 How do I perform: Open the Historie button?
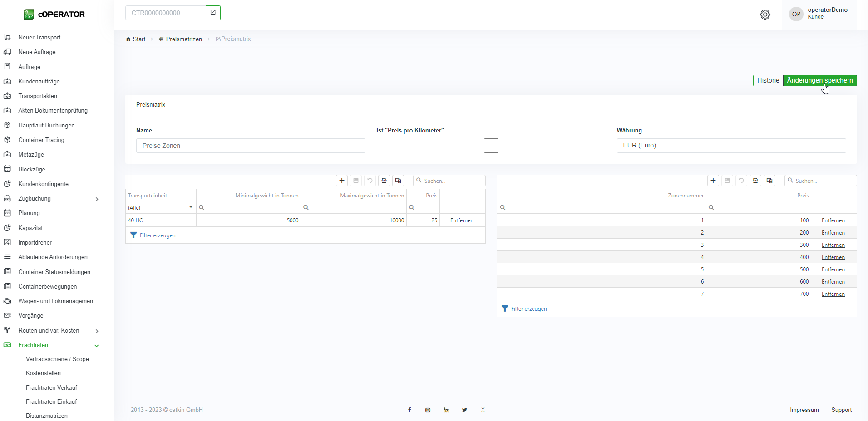pos(768,80)
